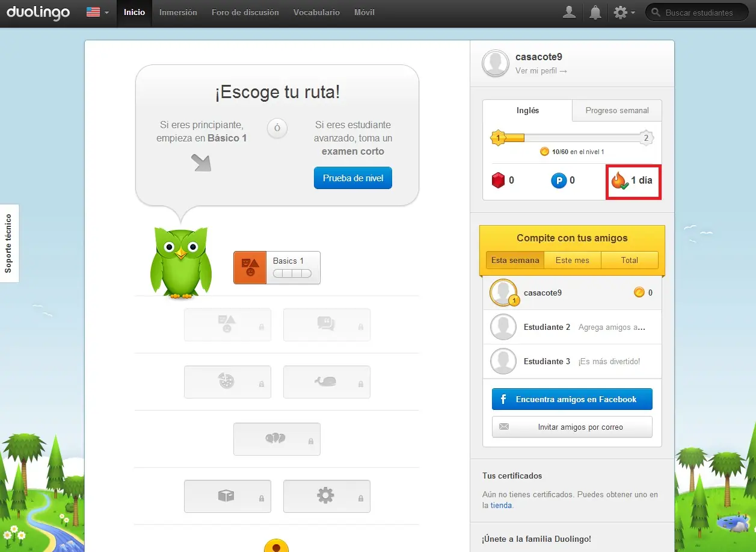This screenshot has width=756, height=552.
Task: Click the Estudiante 3 name
Action: coord(547,362)
